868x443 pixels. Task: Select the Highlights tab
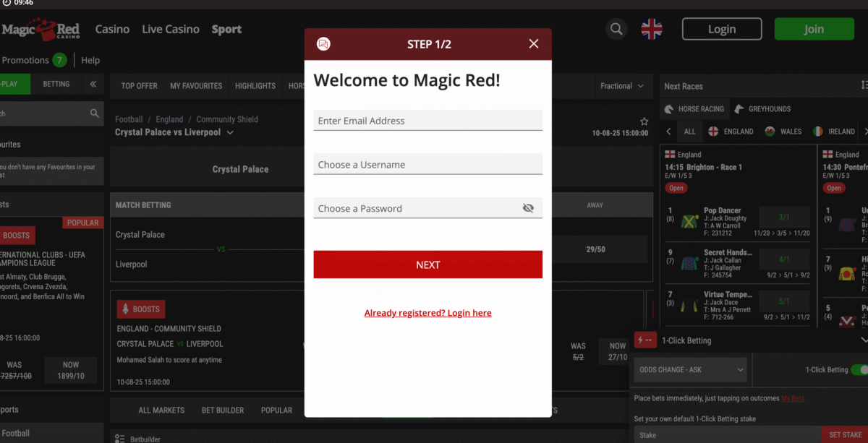tap(255, 85)
